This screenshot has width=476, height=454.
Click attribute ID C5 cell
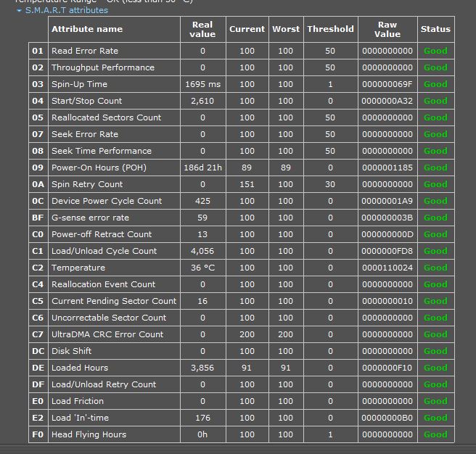38,301
